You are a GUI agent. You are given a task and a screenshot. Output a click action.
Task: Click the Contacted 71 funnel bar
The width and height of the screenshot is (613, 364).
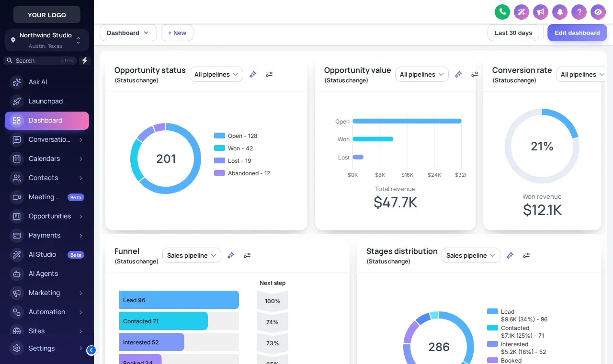(x=163, y=321)
